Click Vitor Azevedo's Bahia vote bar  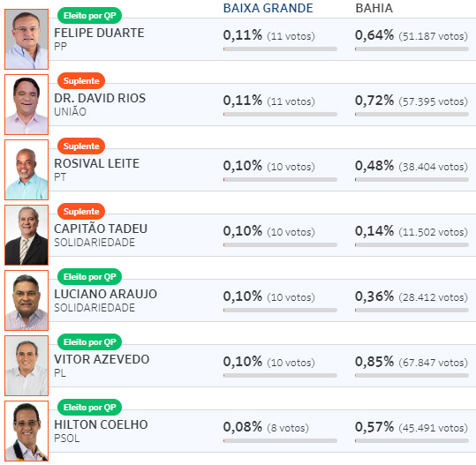pos(412,375)
